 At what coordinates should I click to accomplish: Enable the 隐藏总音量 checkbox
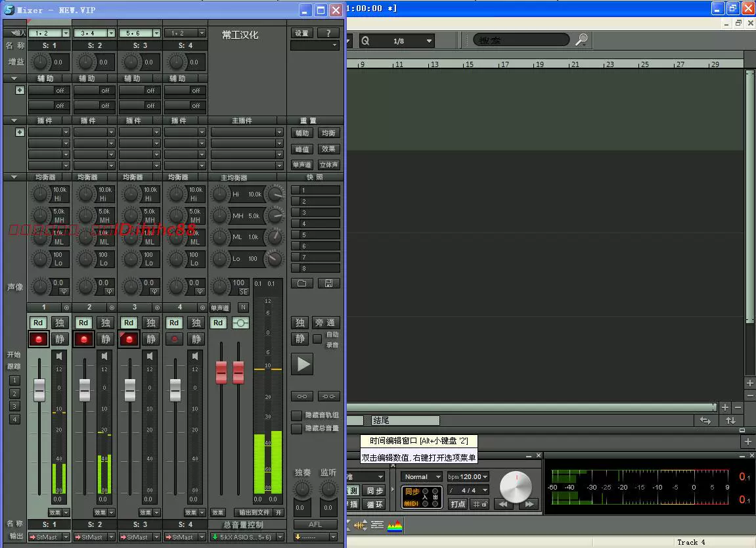click(296, 428)
